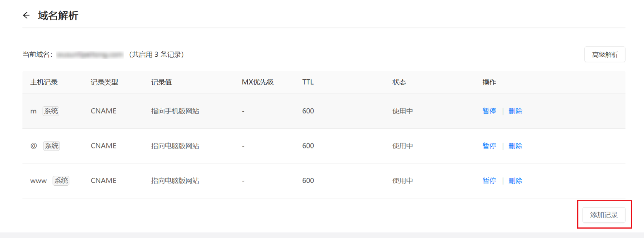Click the 添加记录 button
This screenshot has width=644, height=238.
604,215
